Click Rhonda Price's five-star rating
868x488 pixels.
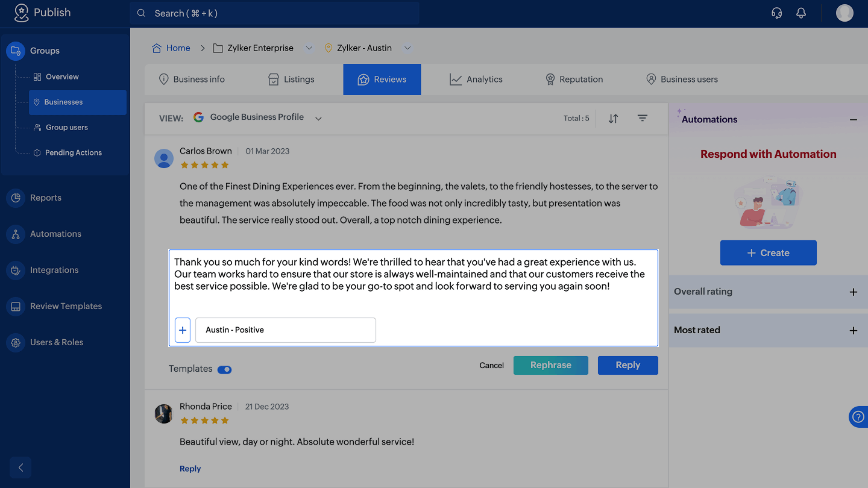pos(204,421)
